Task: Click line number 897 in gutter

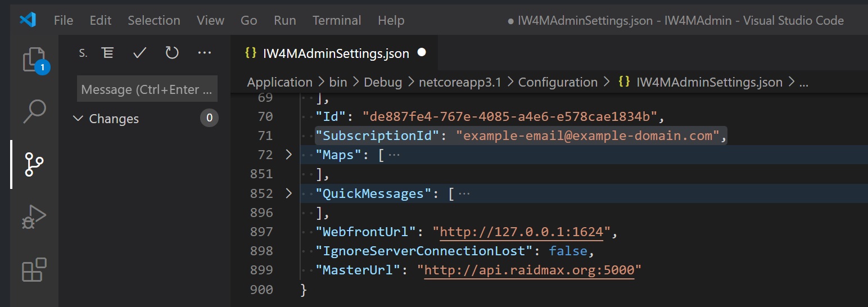Action: pyautogui.click(x=261, y=232)
